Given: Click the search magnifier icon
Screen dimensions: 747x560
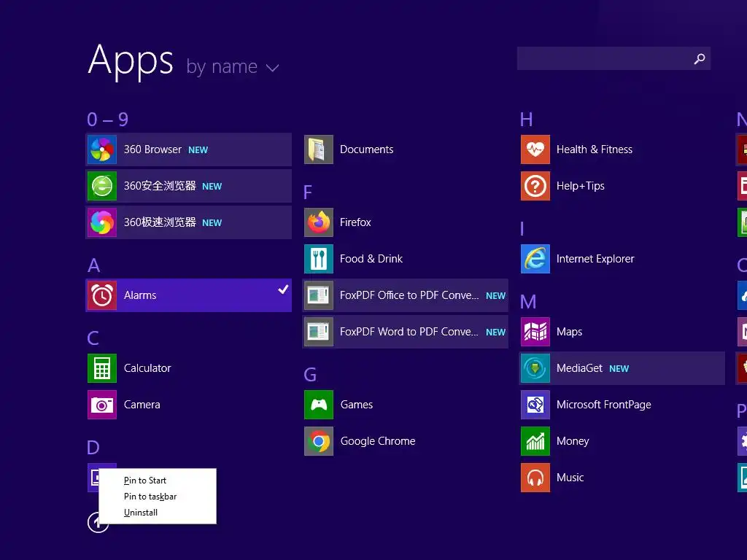Looking at the screenshot, I should click(x=700, y=58).
